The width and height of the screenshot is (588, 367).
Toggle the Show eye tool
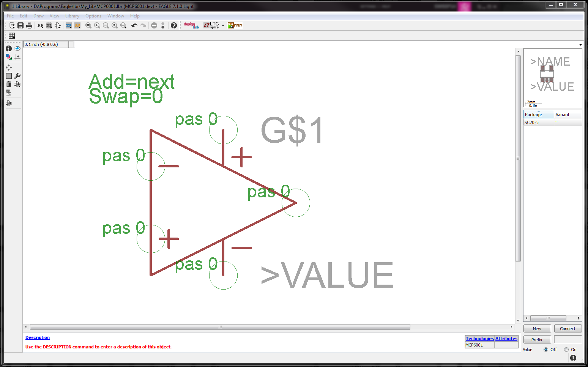(x=17, y=49)
